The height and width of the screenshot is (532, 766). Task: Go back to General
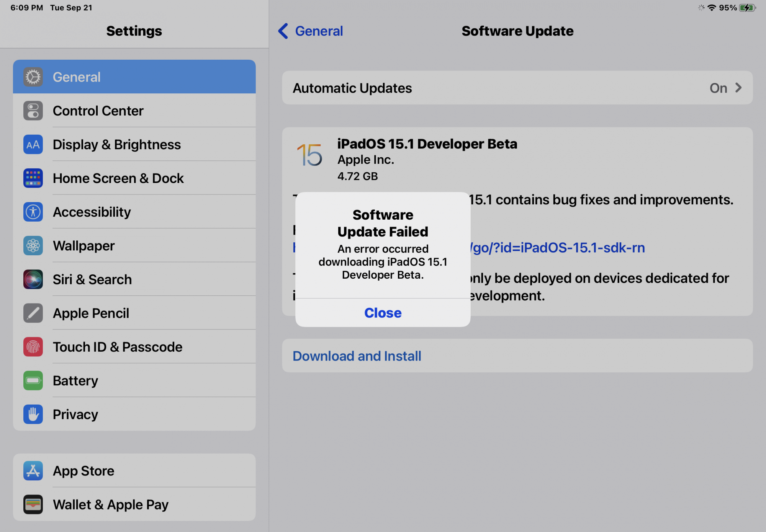311,31
